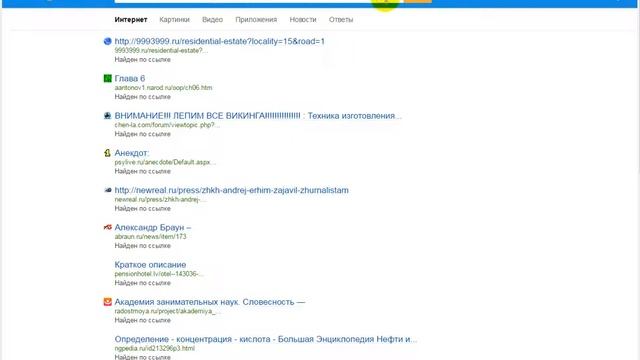
Task: Click Найден по ссылке under Александр Браун
Action: click(x=142, y=246)
